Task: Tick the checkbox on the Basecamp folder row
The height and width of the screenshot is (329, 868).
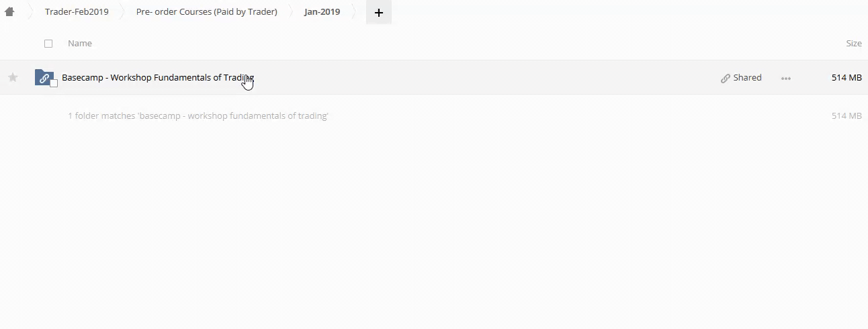Action: [x=54, y=83]
